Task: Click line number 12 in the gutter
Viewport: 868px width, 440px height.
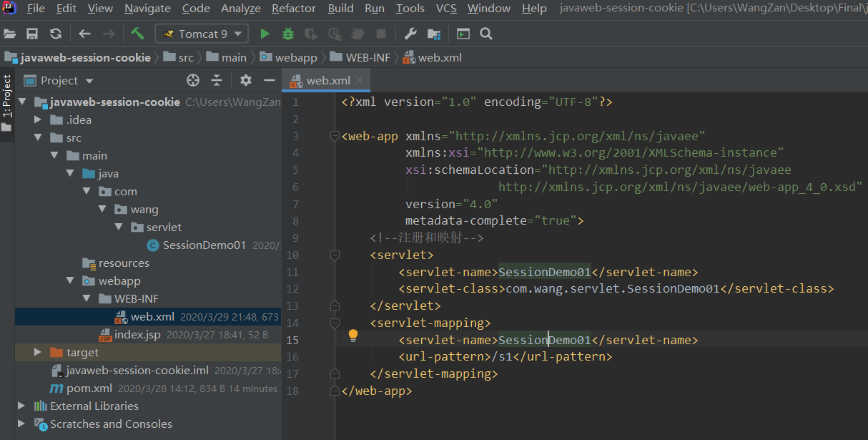Action: pos(292,289)
